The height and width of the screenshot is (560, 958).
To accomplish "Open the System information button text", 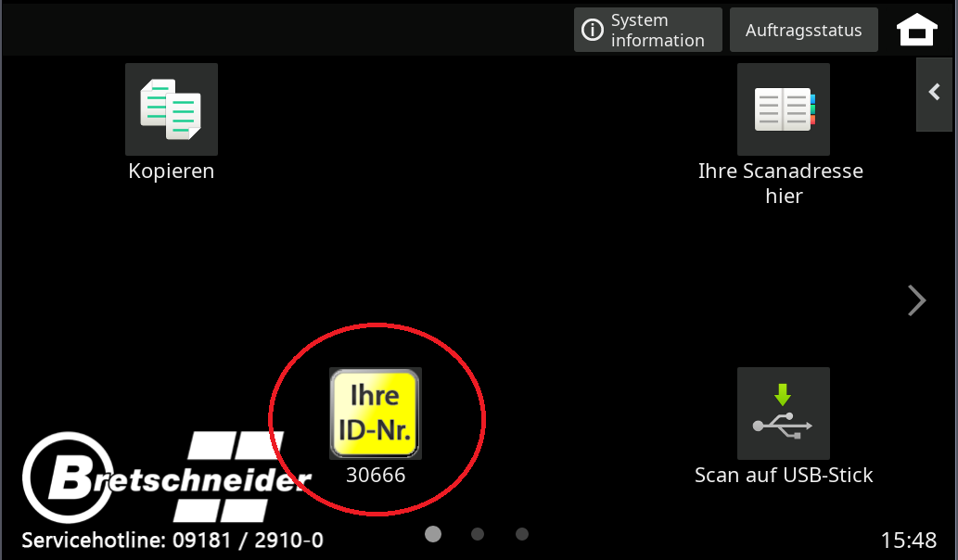I will tap(658, 31).
